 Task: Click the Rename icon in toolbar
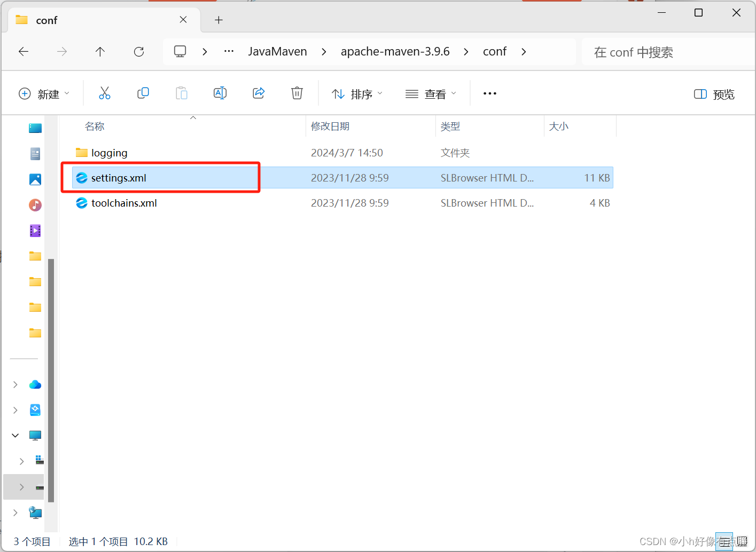coord(220,93)
